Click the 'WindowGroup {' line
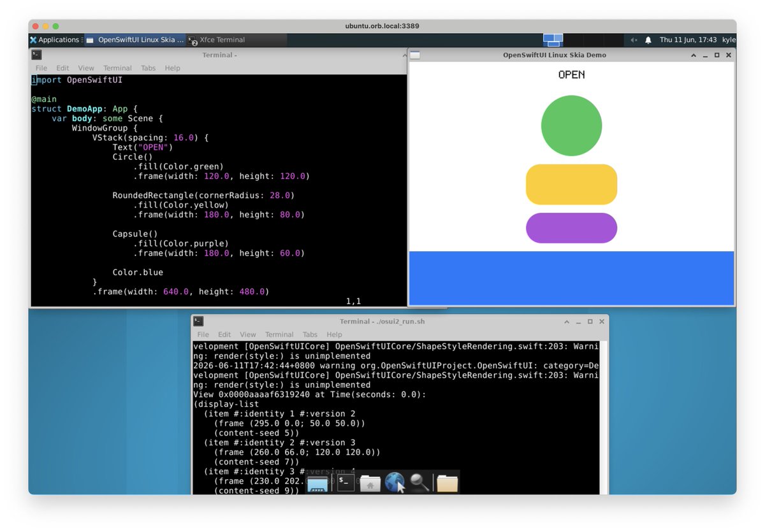765x532 pixels. [x=105, y=128]
